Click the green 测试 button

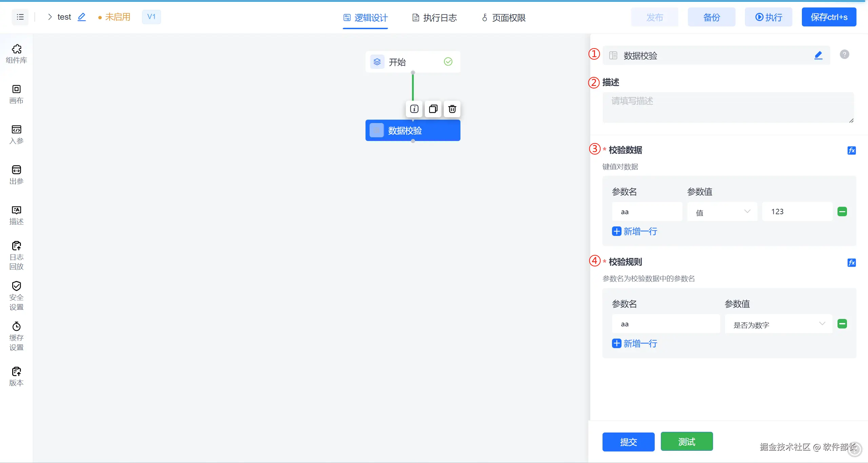(x=687, y=441)
